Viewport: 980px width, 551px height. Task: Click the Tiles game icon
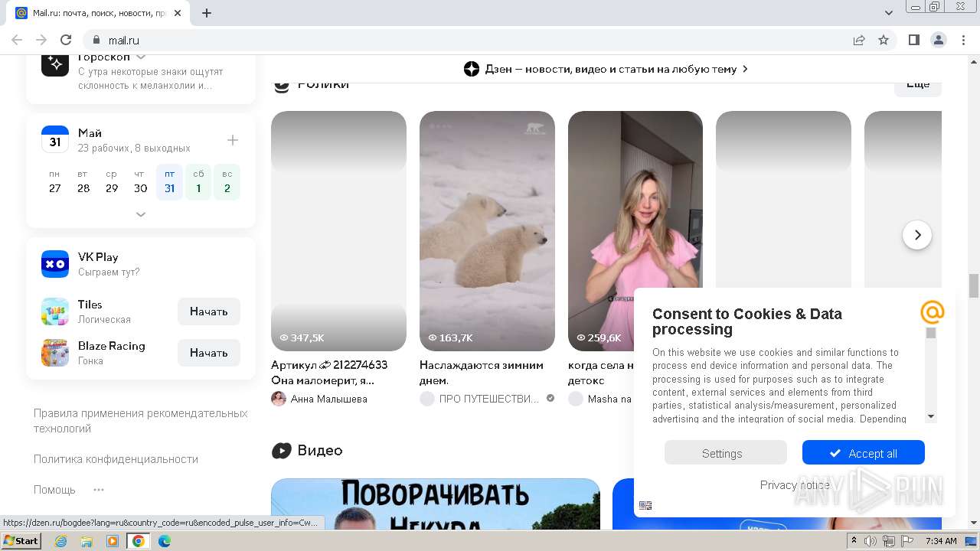(x=55, y=311)
